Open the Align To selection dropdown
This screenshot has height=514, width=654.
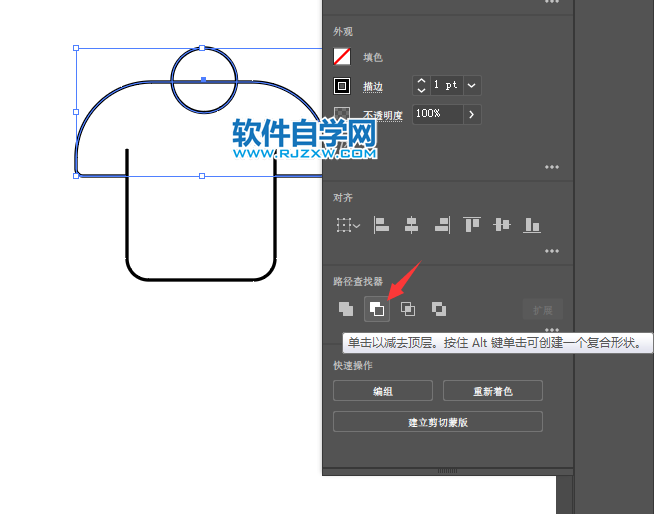click(347, 225)
